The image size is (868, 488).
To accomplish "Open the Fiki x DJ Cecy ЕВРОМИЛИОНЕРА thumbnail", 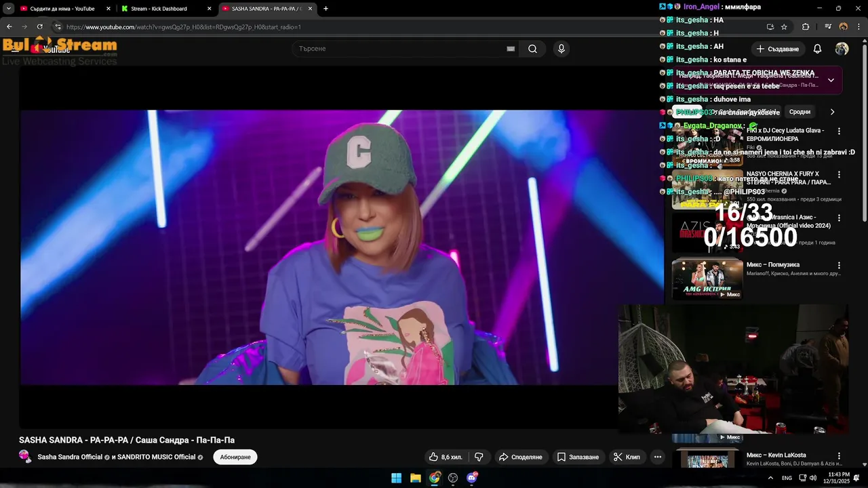I will tap(707, 146).
